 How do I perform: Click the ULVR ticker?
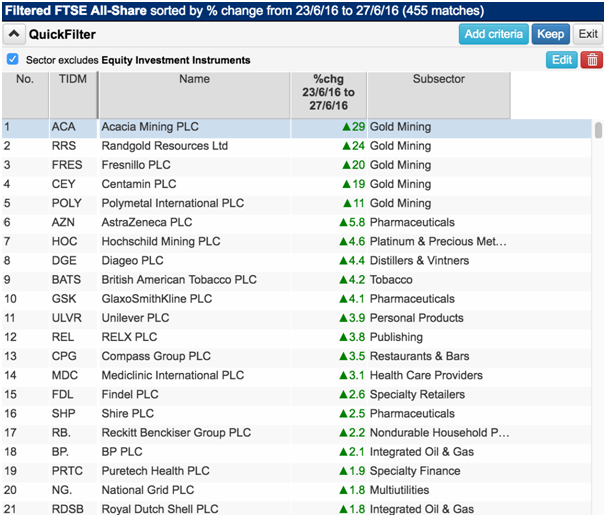click(x=67, y=318)
